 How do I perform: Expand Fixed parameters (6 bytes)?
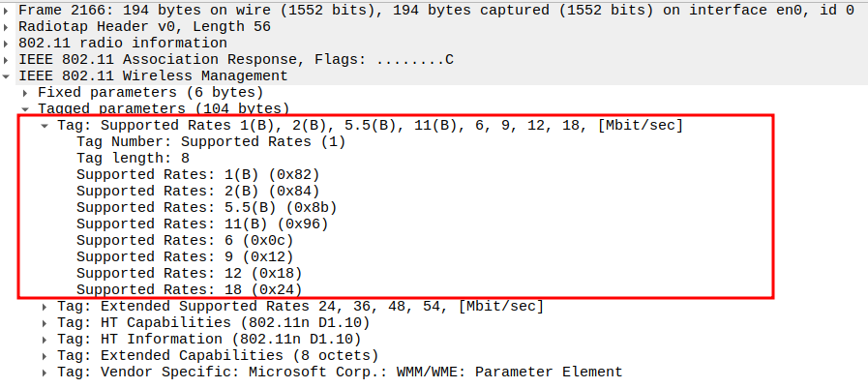(x=26, y=92)
